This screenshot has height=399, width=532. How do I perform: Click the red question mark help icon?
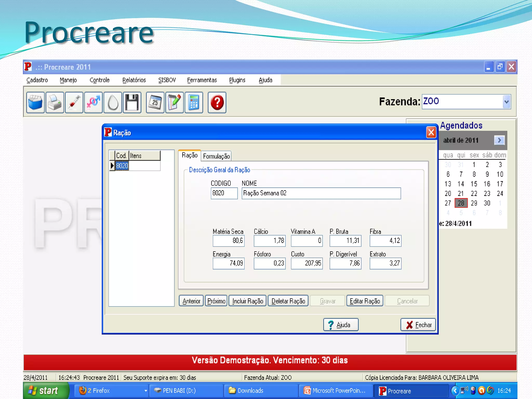(217, 102)
